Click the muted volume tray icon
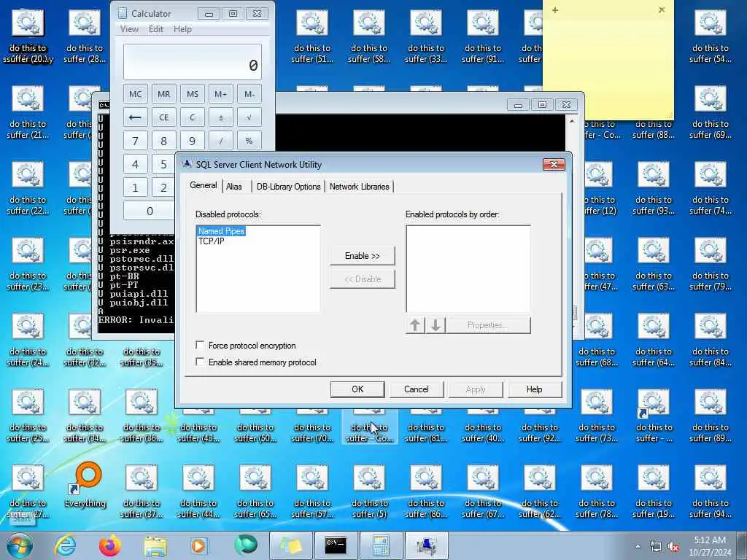747x560 pixels. [x=673, y=547]
